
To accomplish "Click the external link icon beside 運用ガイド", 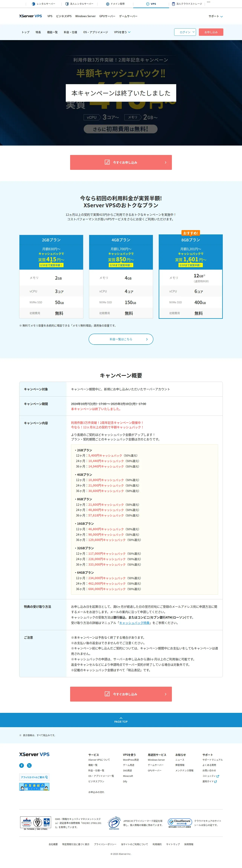I will (x=215, y=781).
